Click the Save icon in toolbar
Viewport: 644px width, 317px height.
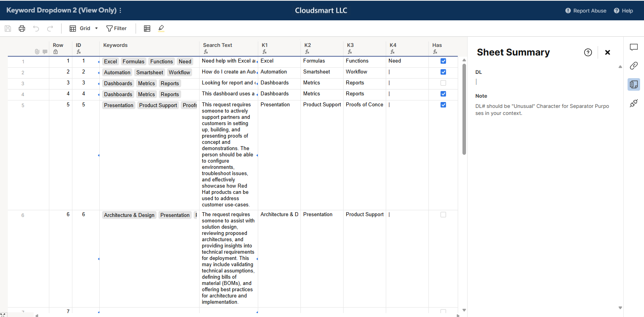point(8,29)
